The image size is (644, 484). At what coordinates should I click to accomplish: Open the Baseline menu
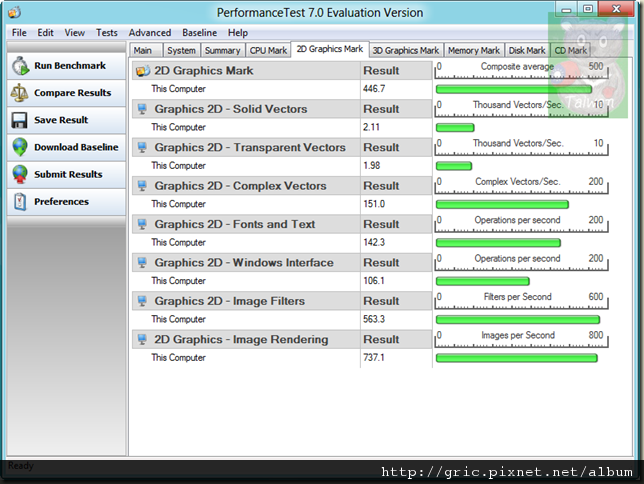199,33
